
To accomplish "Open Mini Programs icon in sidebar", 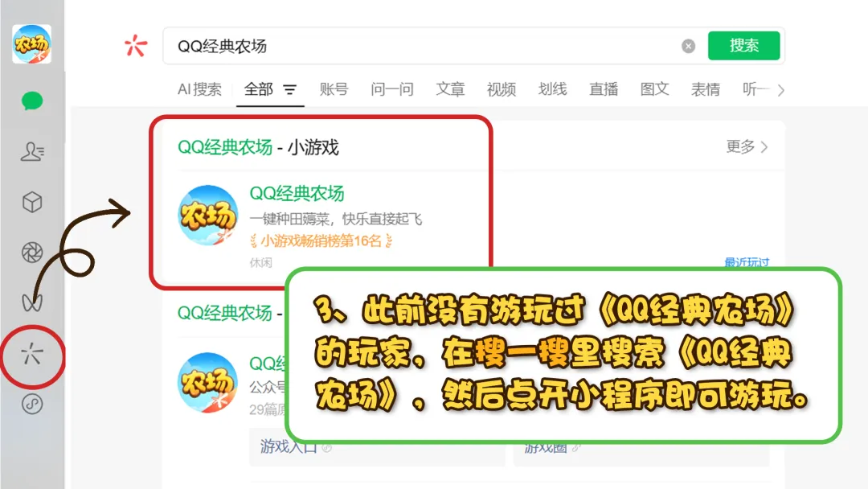I will (x=32, y=405).
